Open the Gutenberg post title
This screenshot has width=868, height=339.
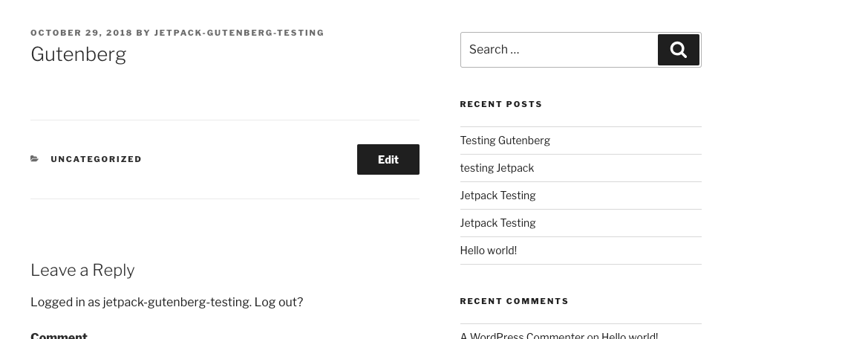coord(78,54)
